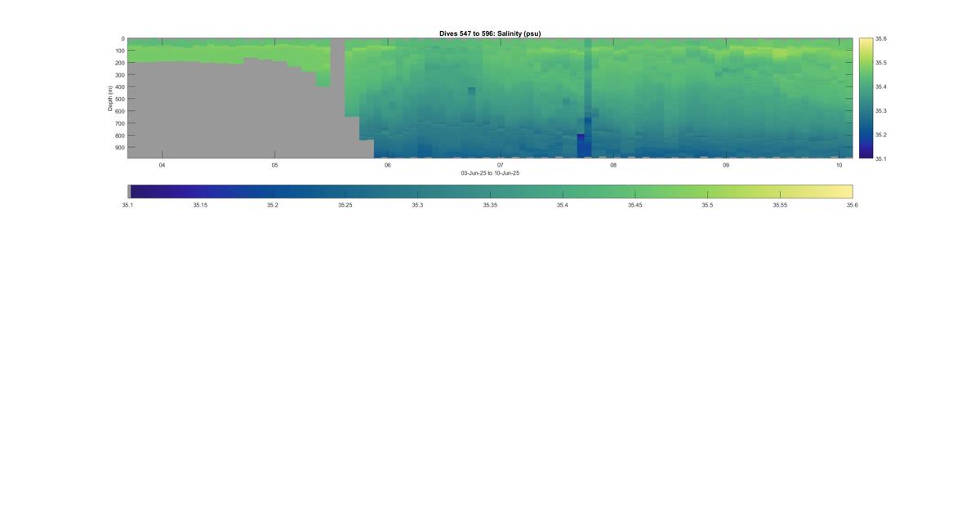980x508 pixels.
Task: Click the x-axis date tick "10"
Action: 840,165
